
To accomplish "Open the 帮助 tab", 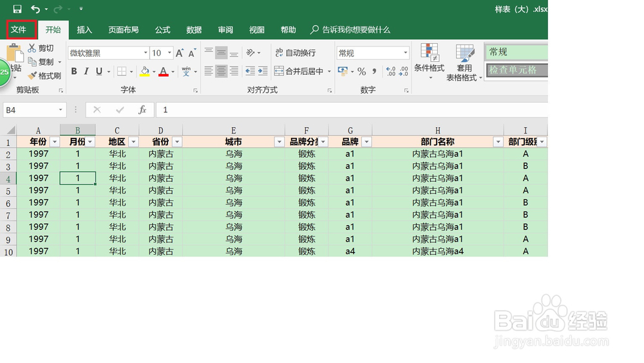I will coord(289,30).
